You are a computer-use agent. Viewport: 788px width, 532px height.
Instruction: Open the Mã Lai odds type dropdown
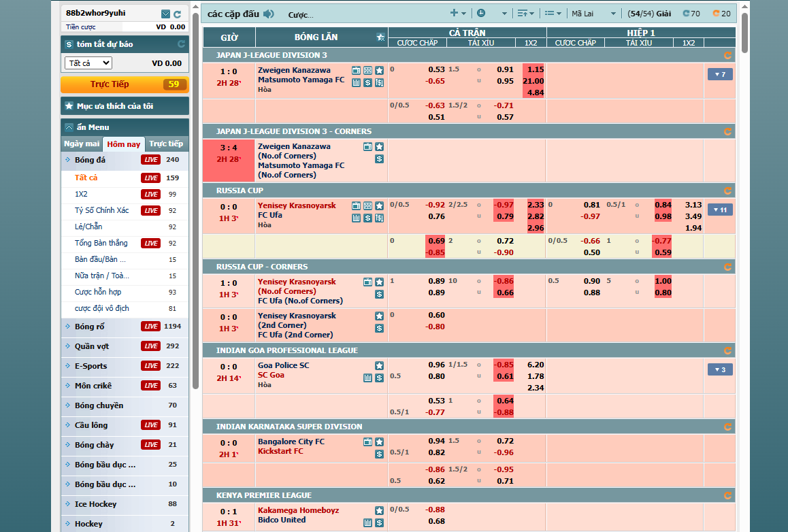(593, 14)
